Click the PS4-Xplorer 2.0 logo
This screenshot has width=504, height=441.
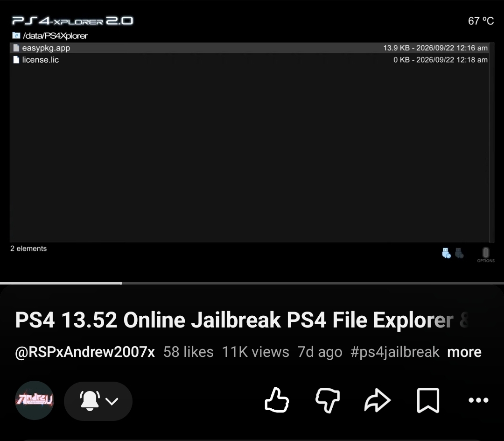[x=73, y=21]
